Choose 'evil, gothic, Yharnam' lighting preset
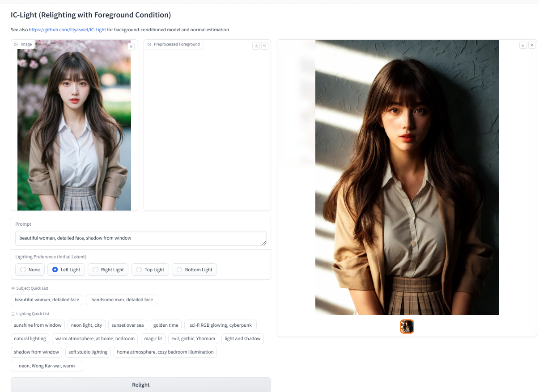This screenshot has height=392, width=539. [x=193, y=338]
